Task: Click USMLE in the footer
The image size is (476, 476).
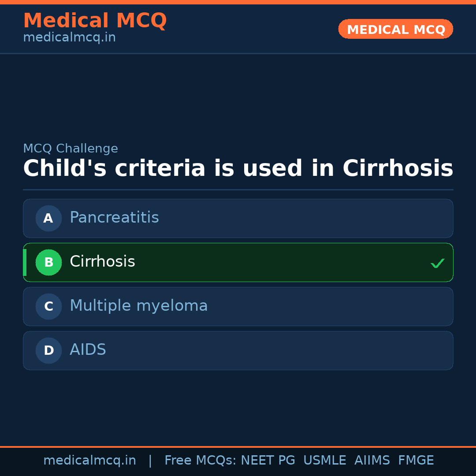Action: point(324,461)
